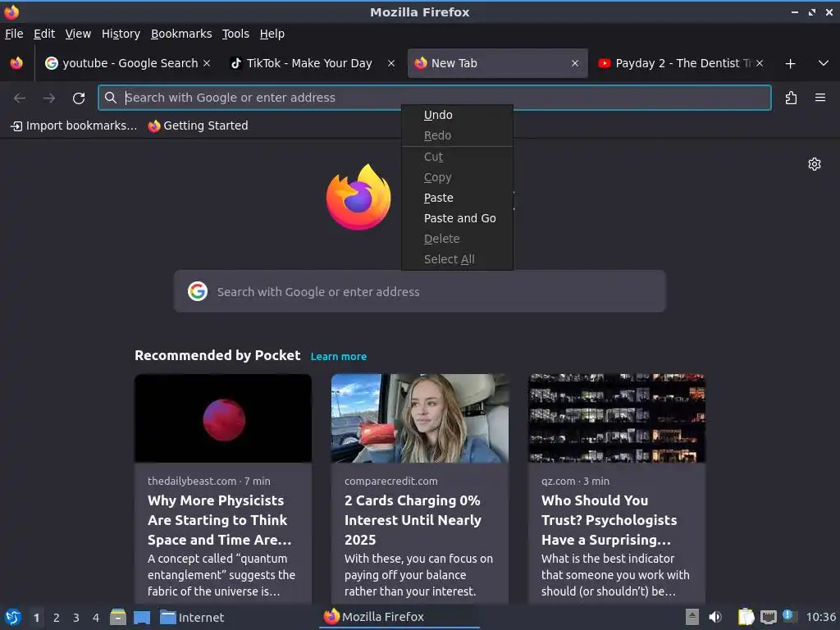Choose Paste in the context menu
The image size is (840, 630).
point(457,199)
